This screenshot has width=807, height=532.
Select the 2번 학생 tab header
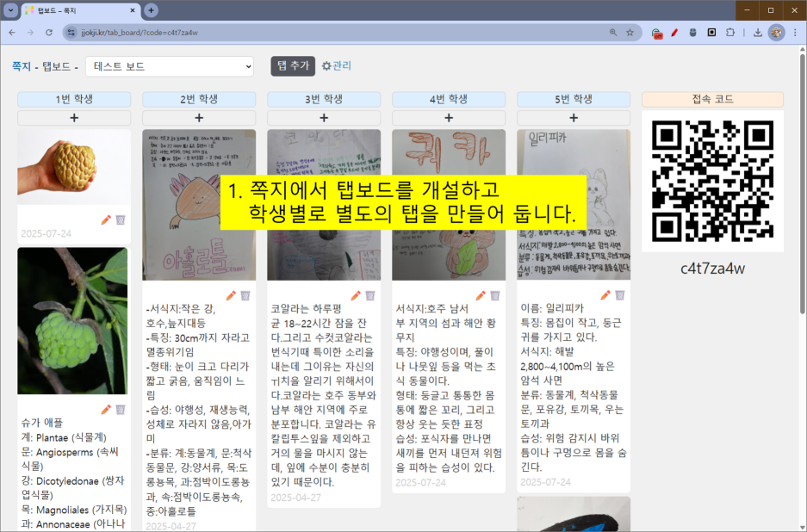[x=199, y=99]
